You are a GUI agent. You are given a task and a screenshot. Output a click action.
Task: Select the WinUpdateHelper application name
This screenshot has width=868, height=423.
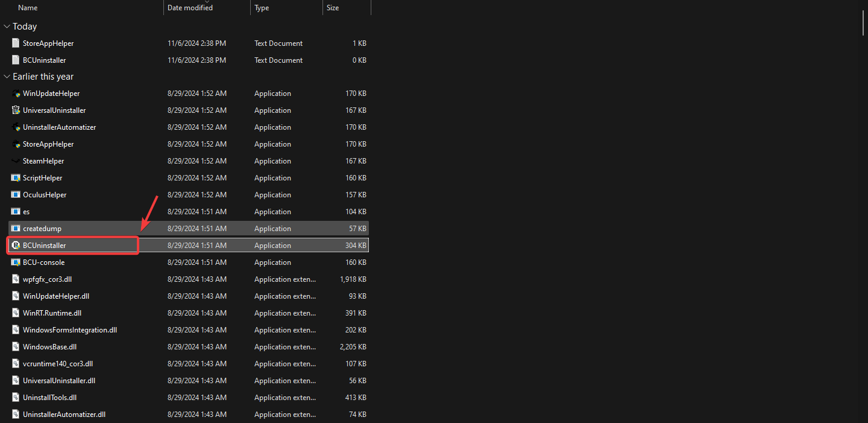click(51, 94)
